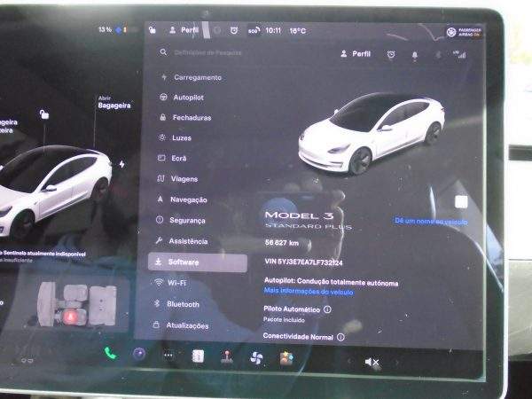This screenshot has width=532, height=399.
Task: Open all apps with the three-dots icon
Action: [168, 356]
